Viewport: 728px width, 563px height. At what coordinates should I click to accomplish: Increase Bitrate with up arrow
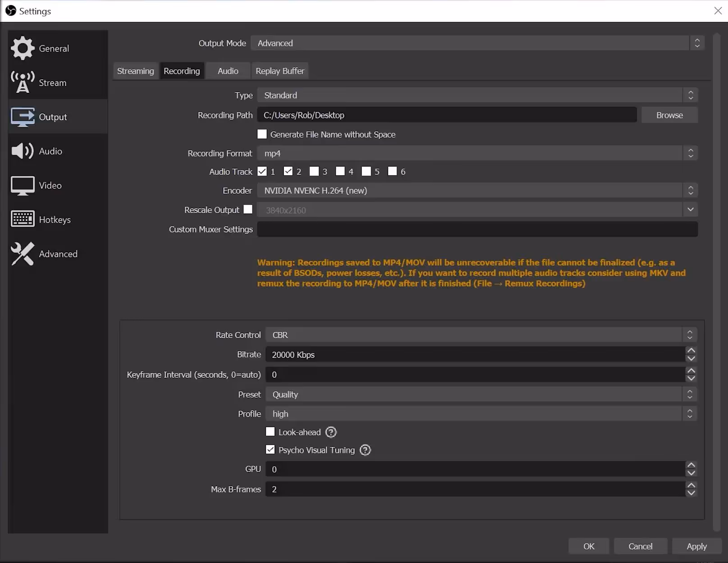click(x=691, y=351)
